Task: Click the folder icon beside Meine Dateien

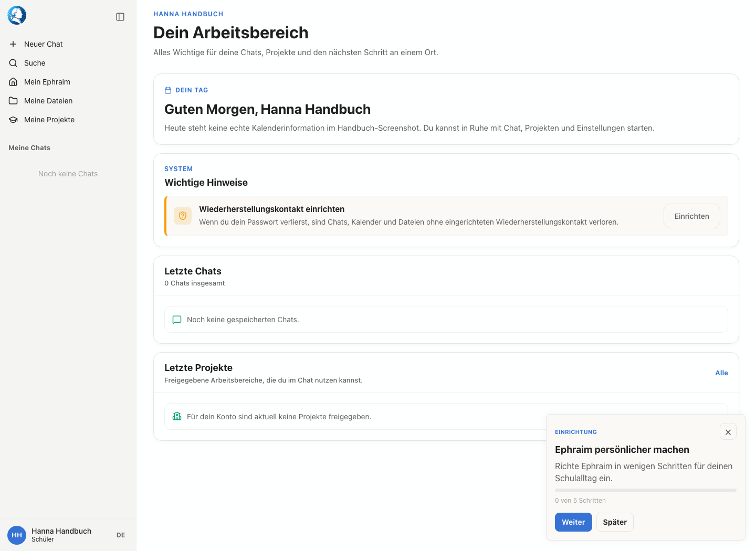Action: point(13,101)
